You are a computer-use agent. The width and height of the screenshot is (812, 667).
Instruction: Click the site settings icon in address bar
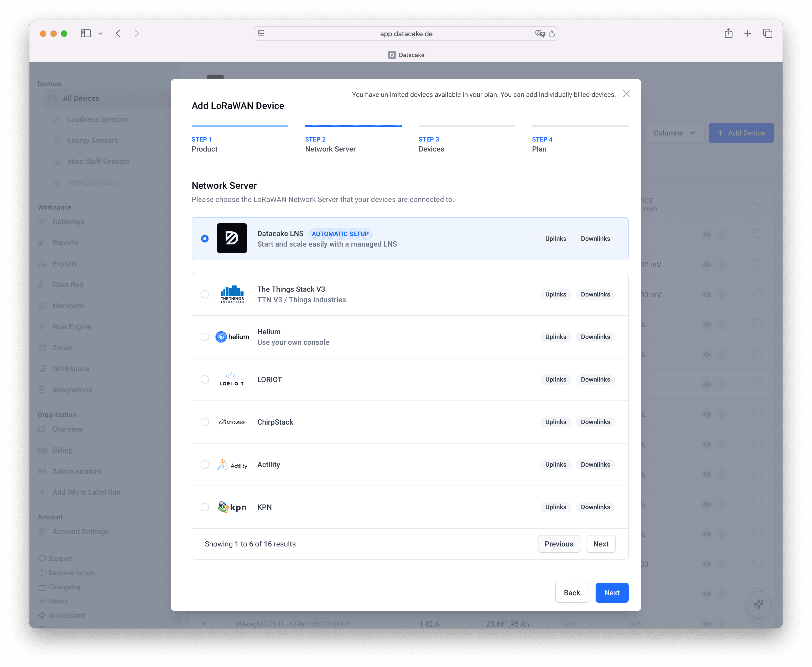coord(261,34)
